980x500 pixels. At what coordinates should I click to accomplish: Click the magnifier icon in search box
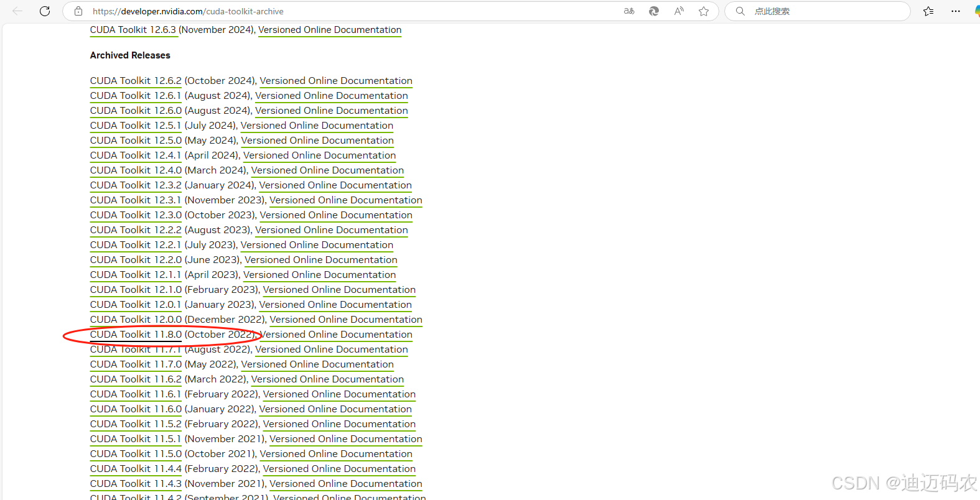coord(740,11)
